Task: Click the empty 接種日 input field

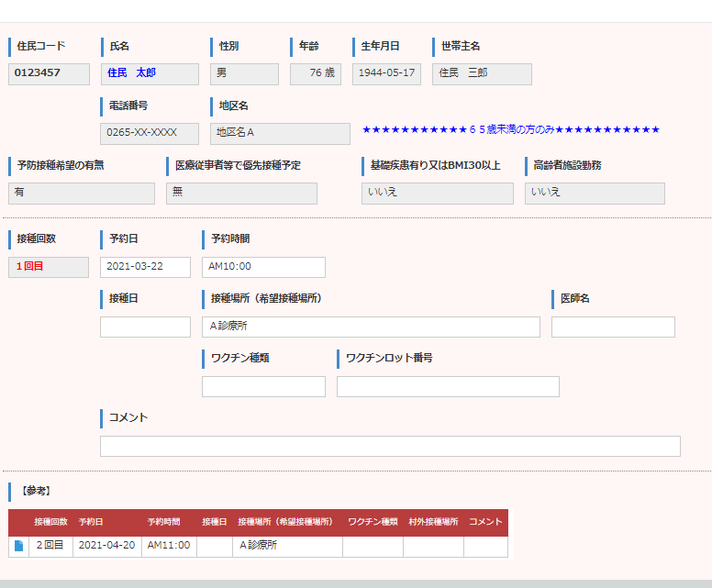Action: (x=145, y=327)
